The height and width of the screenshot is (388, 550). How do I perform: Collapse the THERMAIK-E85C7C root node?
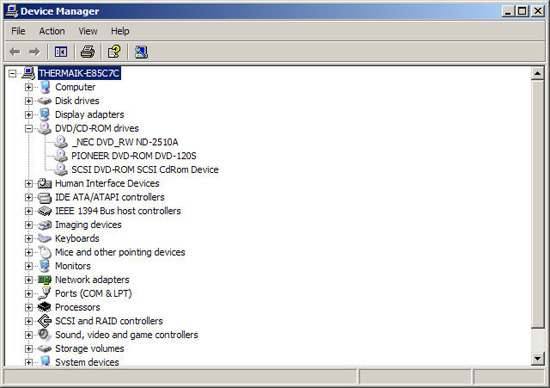(13, 74)
